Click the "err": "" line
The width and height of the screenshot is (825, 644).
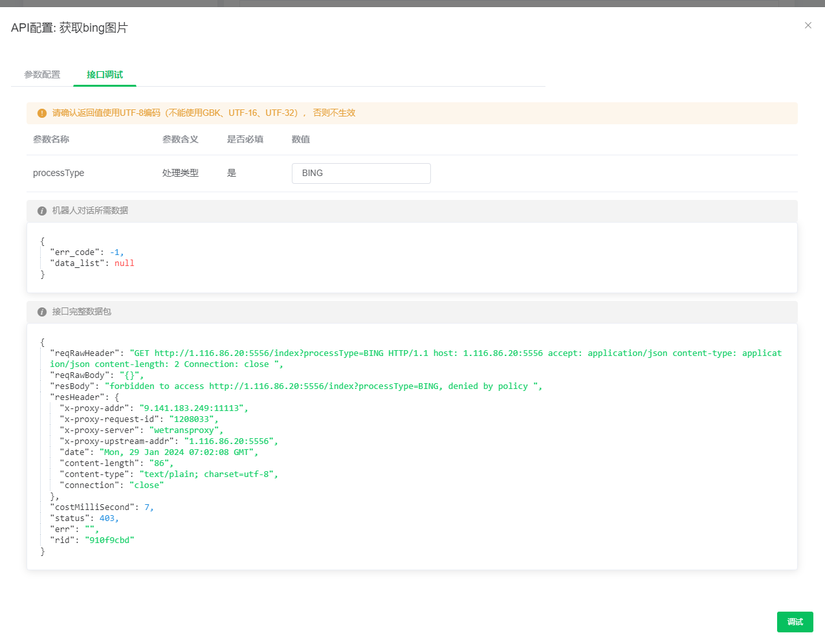74,529
